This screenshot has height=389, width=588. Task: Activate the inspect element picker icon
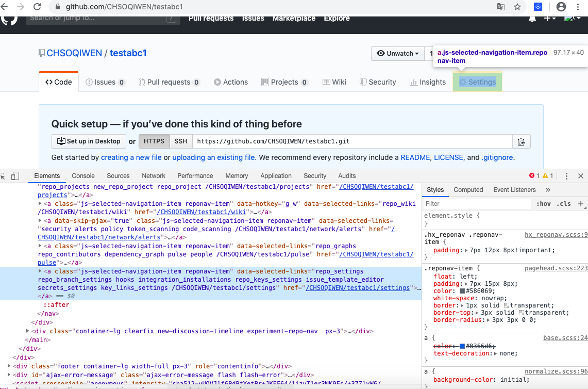pyautogui.click(x=3, y=176)
